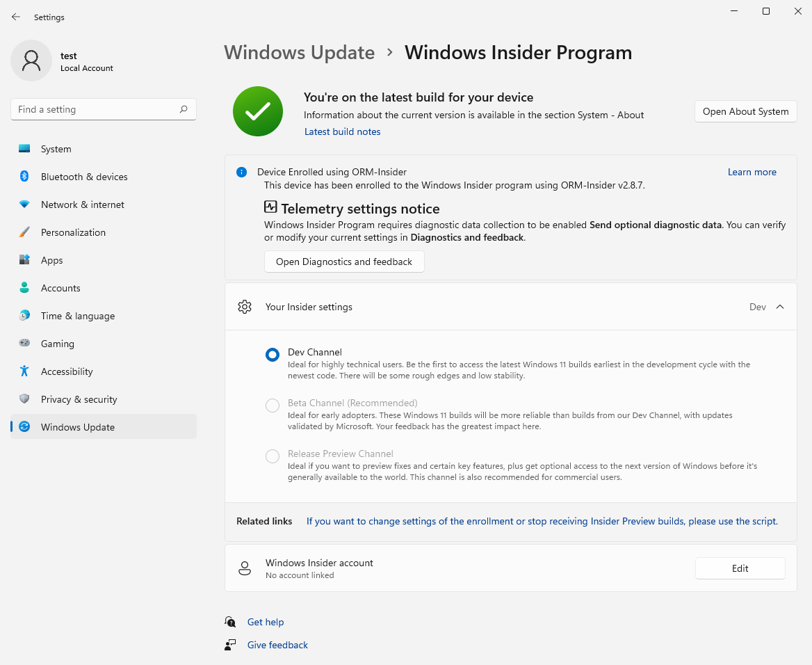The height and width of the screenshot is (665, 812).
Task: Click the Time & language globe icon
Action: [x=24, y=316]
